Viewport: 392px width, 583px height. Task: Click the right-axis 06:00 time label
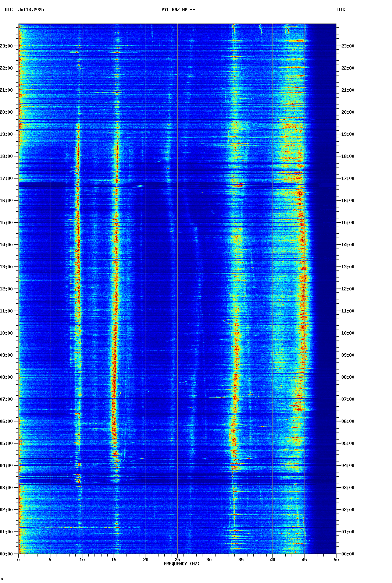[348, 421]
